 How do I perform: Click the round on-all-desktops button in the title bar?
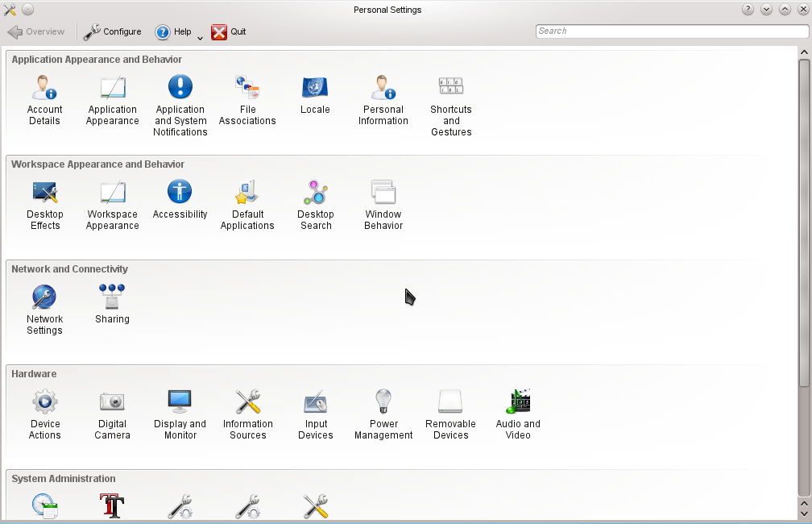click(x=28, y=10)
